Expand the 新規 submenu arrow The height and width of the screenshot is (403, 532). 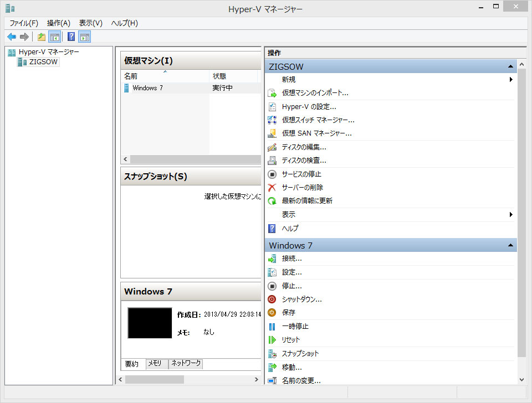[510, 80]
